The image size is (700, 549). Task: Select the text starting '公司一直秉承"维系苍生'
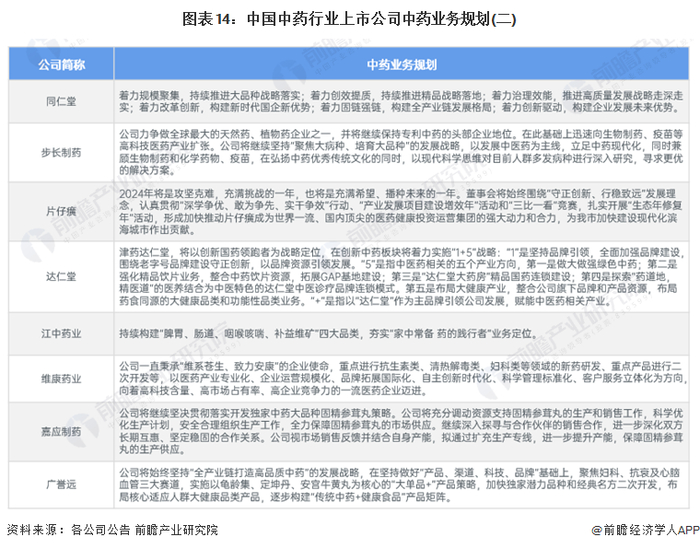(x=401, y=378)
